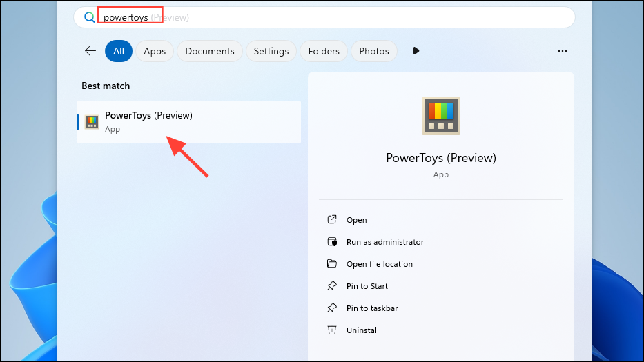This screenshot has width=644, height=362.
Task: Choose Pin to Start
Action: click(367, 286)
